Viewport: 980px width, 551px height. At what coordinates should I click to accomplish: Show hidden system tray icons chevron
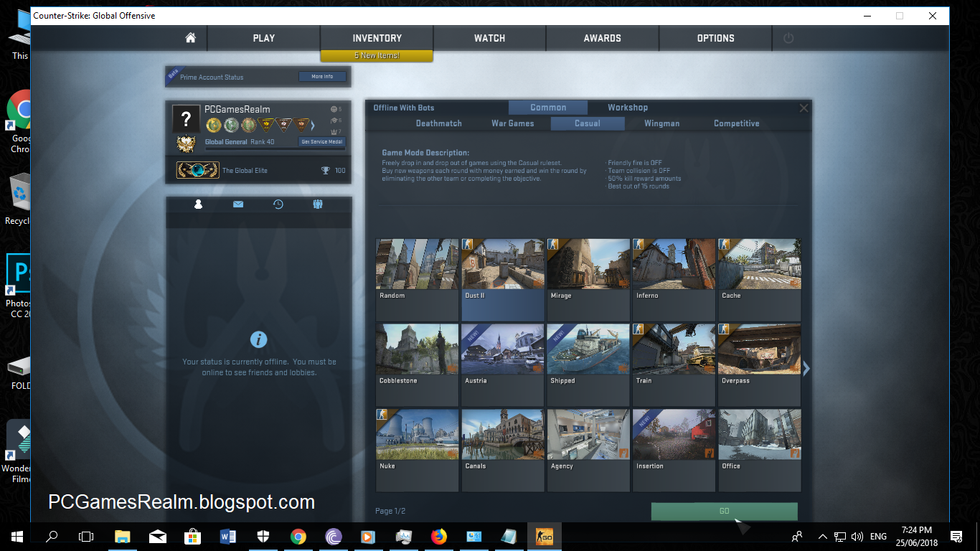(821, 536)
